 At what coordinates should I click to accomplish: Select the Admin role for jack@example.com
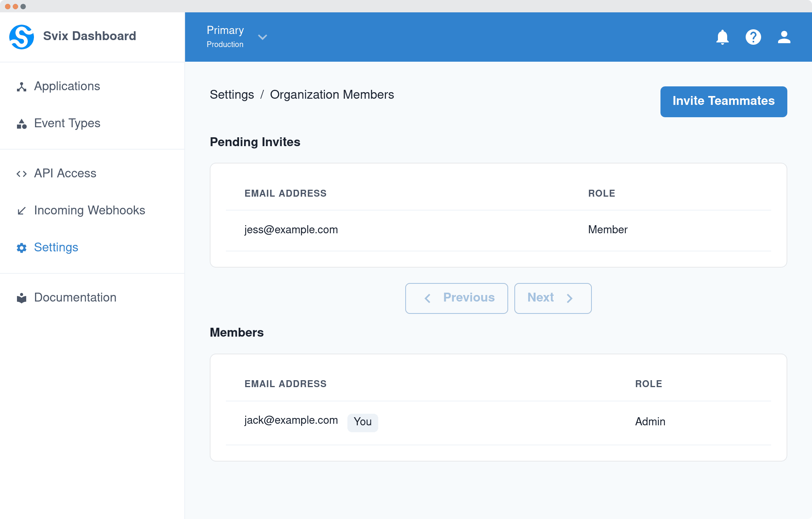click(650, 421)
